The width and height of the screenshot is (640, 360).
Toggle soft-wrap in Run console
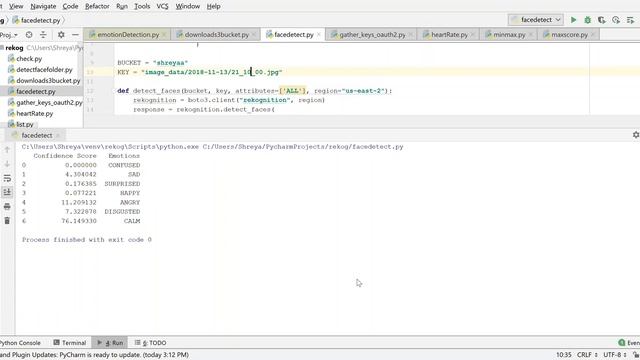point(7,178)
